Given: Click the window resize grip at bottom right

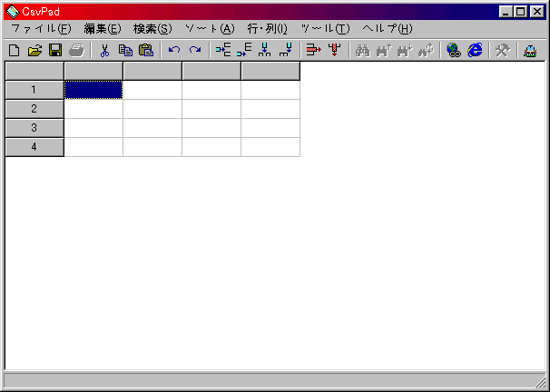Looking at the screenshot, I should [541, 382].
